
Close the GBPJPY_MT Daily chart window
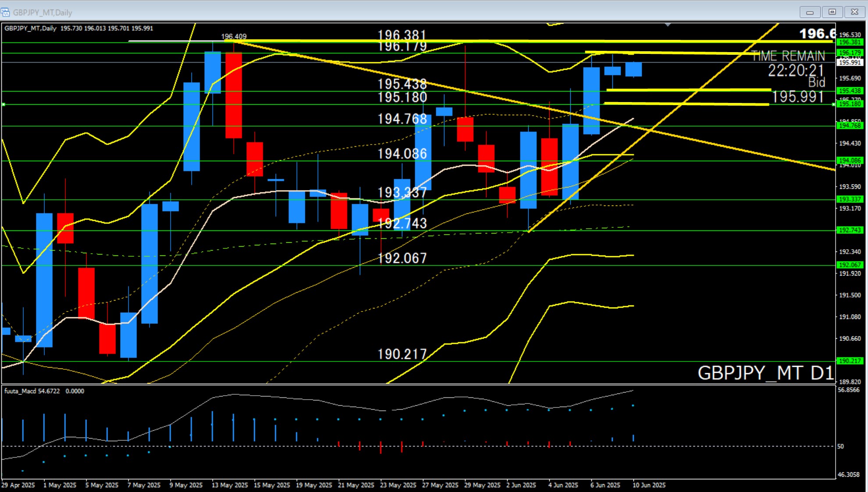tap(854, 12)
